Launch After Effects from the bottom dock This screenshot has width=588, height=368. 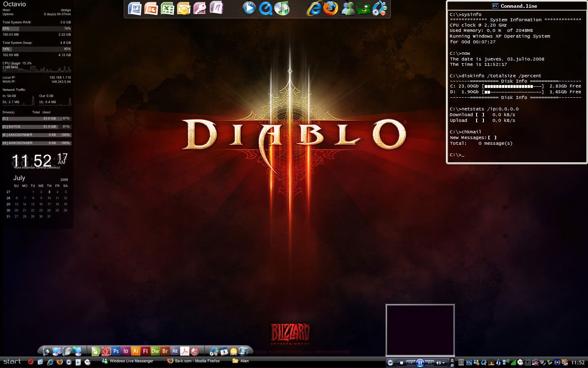tap(175, 351)
